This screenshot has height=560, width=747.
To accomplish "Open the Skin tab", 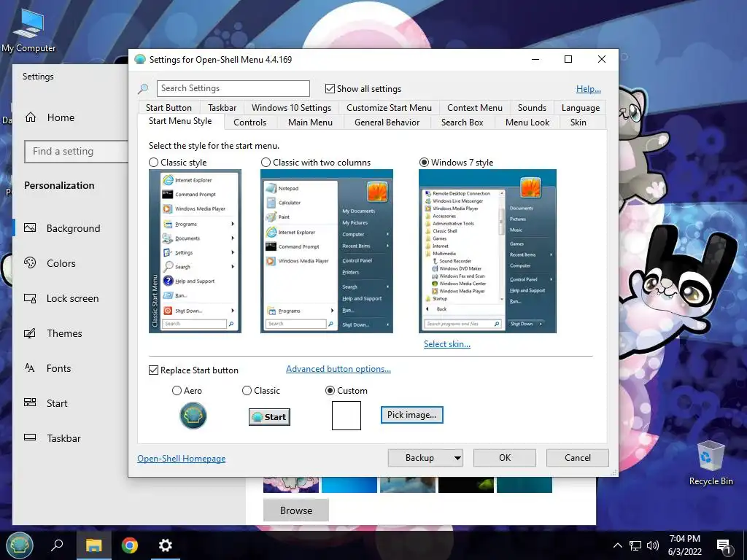I will [578, 122].
